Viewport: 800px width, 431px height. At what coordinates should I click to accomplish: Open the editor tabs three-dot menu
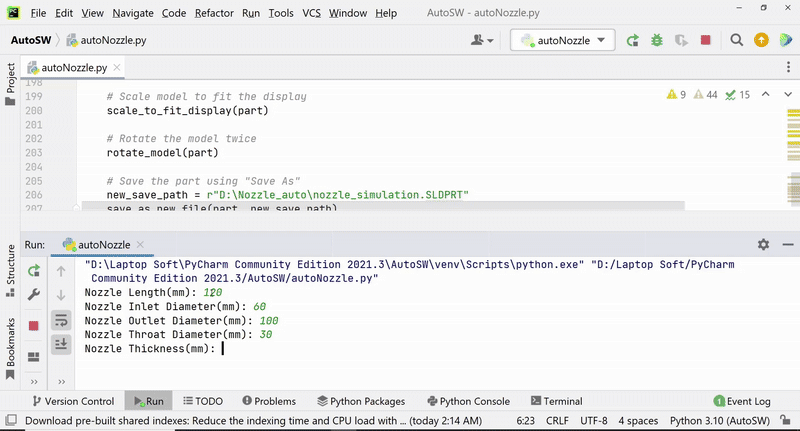pos(788,67)
